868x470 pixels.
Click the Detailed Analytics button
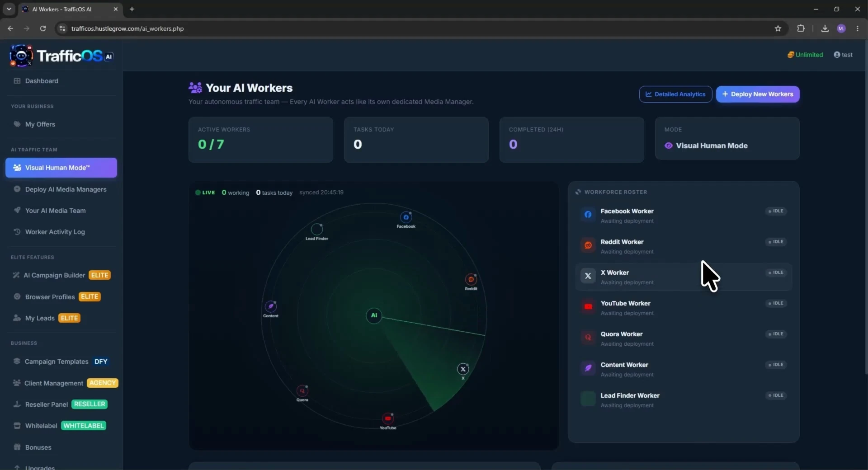675,94
